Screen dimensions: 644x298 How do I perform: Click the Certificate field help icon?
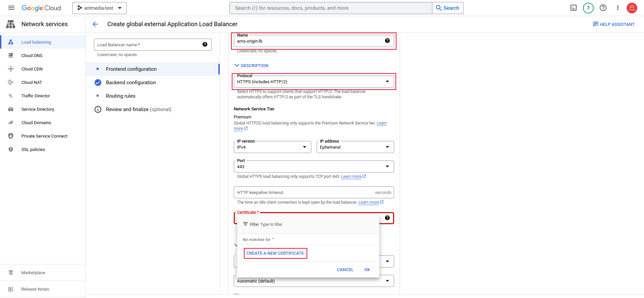[x=387, y=218]
